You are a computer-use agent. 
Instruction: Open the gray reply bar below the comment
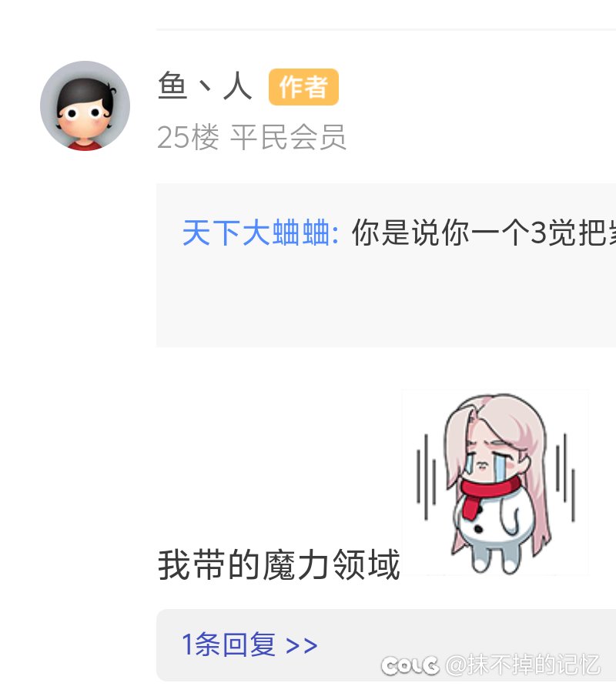click(x=387, y=645)
